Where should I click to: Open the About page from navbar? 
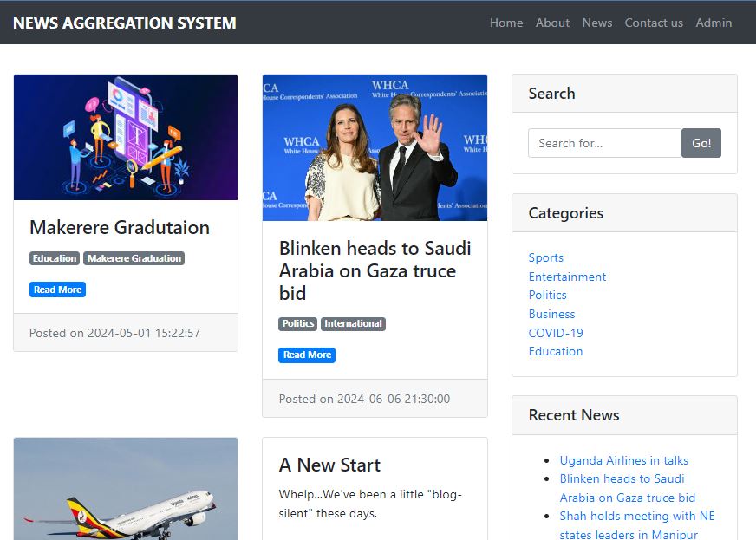(x=552, y=23)
